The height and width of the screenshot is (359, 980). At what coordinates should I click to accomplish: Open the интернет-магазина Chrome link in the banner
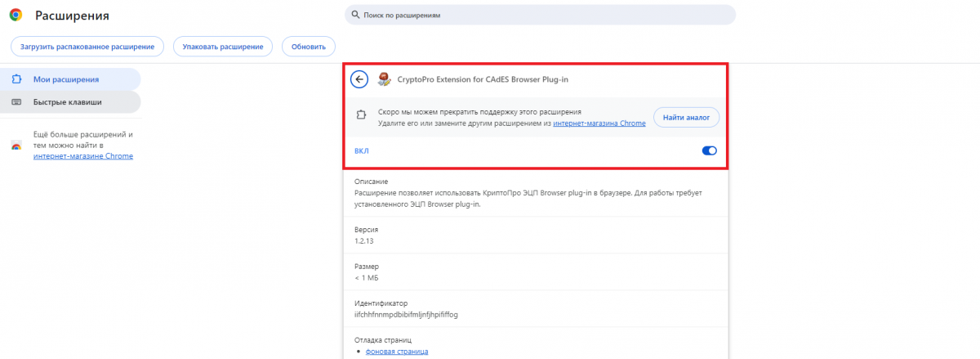pos(599,123)
